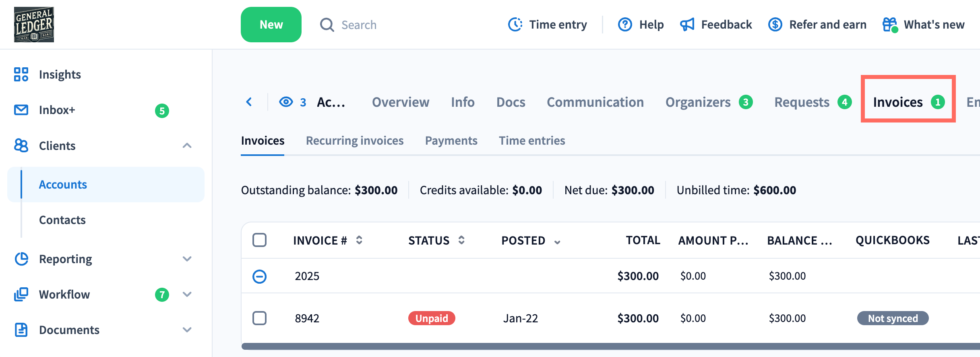Open Contacts in the sidebar

(62, 220)
